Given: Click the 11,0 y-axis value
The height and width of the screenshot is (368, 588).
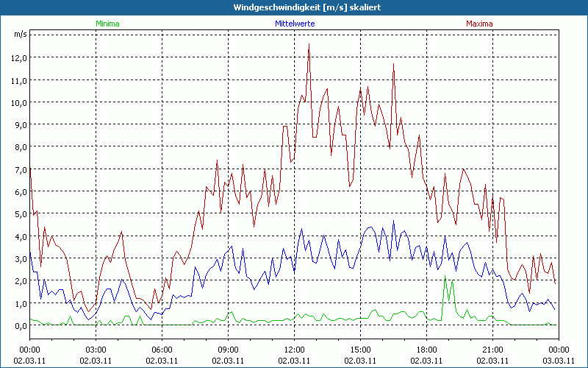Looking at the screenshot, I should (x=21, y=80).
